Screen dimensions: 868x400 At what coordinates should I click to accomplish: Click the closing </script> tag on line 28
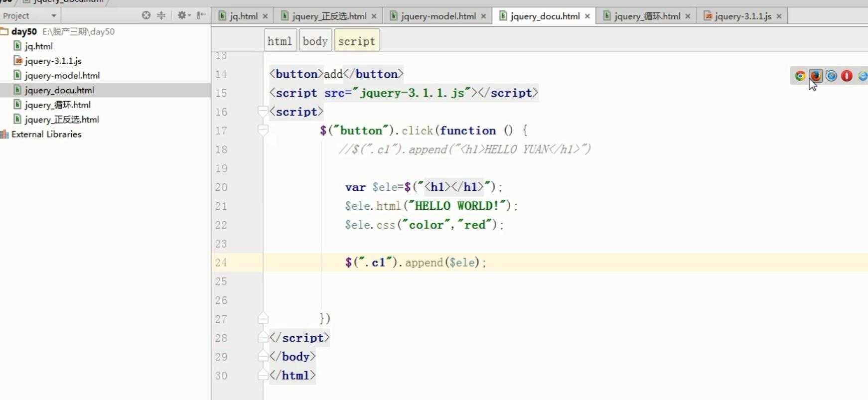tap(299, 337)
